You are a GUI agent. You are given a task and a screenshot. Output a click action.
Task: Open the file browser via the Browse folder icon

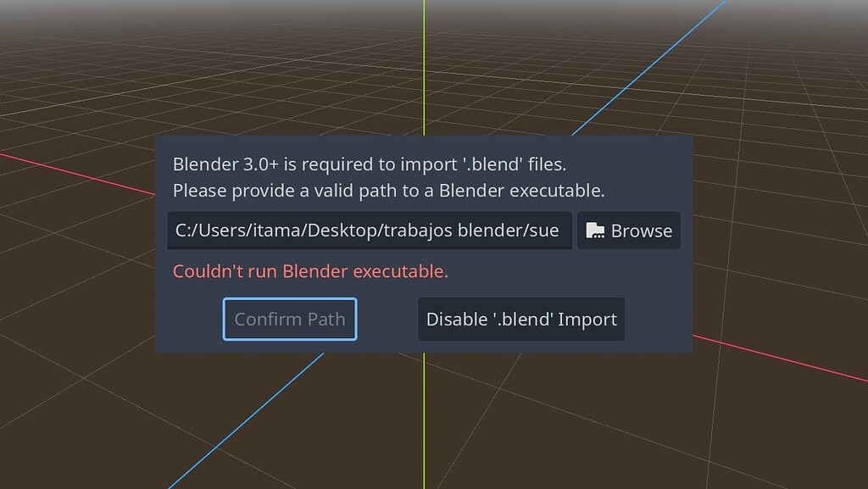pos(594,230)
